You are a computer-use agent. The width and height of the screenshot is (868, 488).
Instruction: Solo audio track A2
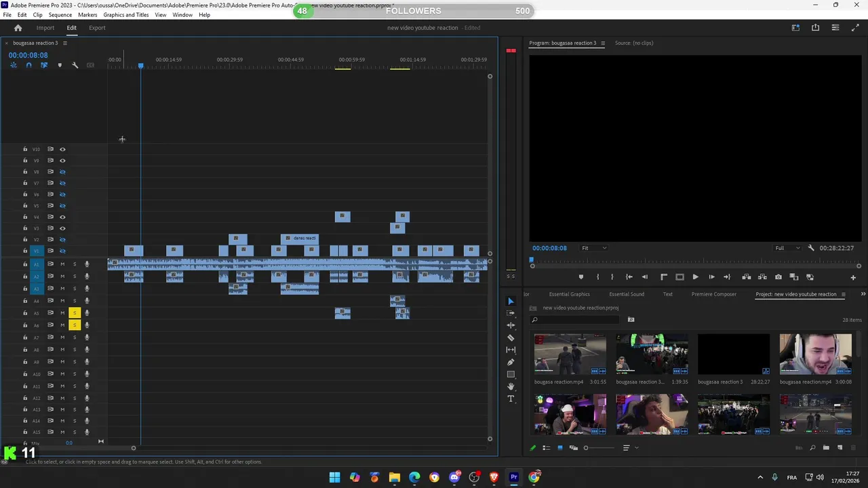pyautogui.click(x=75, y=276)
